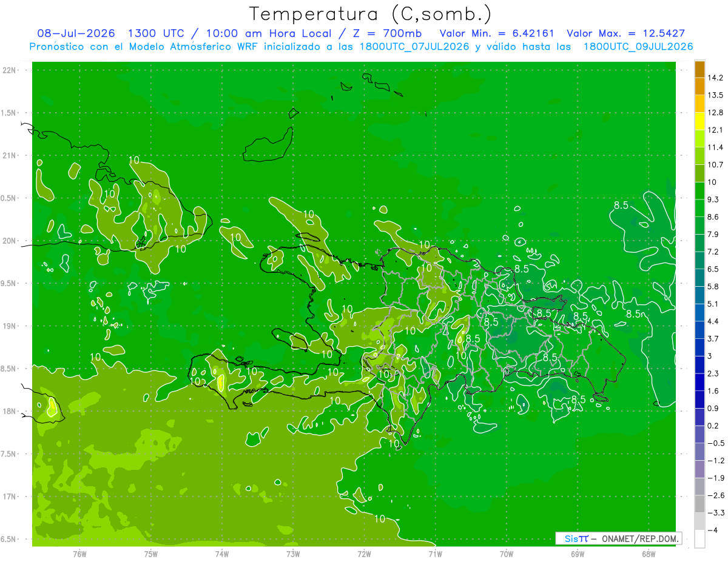This screenshot has width=728, height=562.
Task: Select the bright blue swatch between 4.4 and 5.1
Action: 699,312
